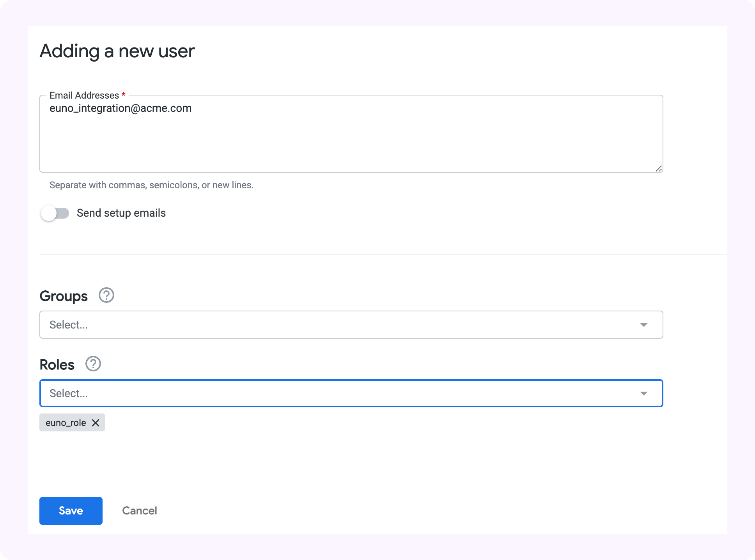Grab the textarea resize handle corner

click(x=659, y=168)
